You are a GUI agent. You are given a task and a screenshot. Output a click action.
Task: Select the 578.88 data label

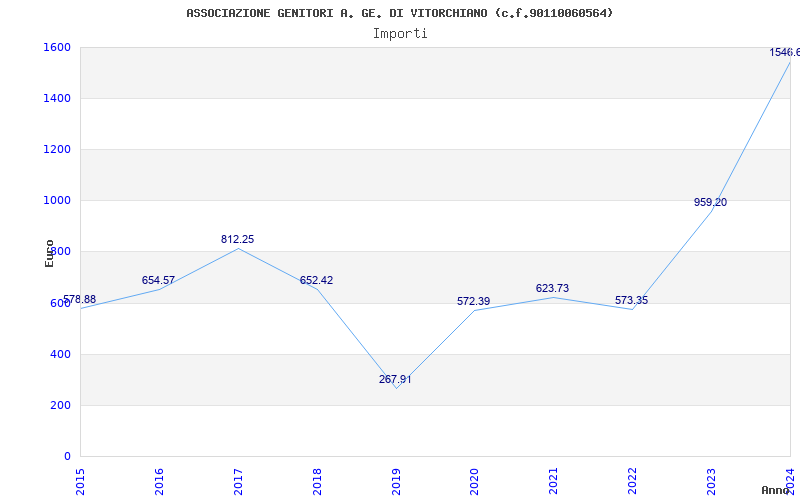[x=79, y=299]
